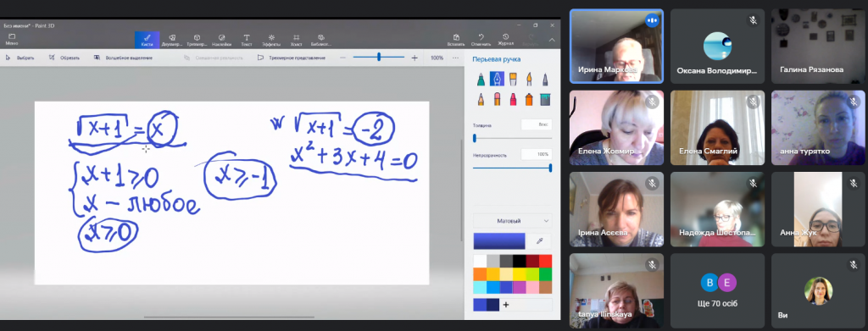Image resolution: width=868 pixels, height=331 pixels.
Task: Select the Text tool in Paint 3D
Action: 247,40
